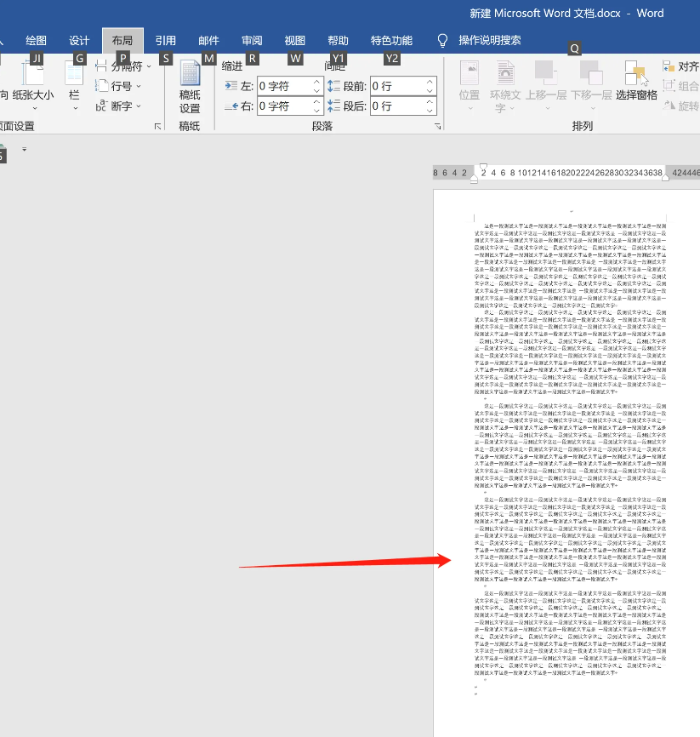This screenshot has width=700, height=737.
Task: Click inside the first paragraph of the document
Action: click(570, 266)
